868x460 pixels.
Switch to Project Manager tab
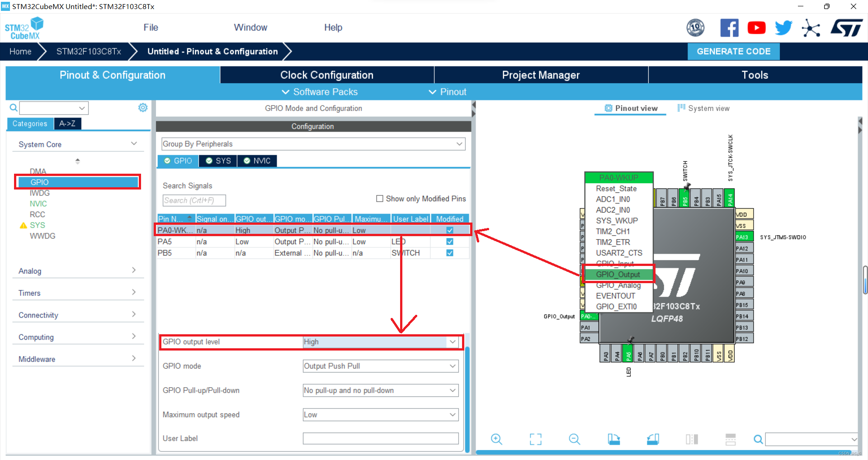pyautogui.click(x=541, y=75)
